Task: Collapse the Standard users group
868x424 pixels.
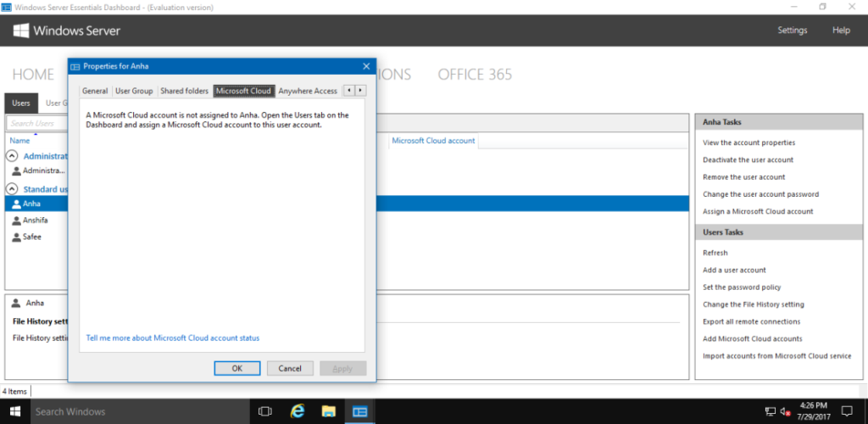Action: coord(14,189)
